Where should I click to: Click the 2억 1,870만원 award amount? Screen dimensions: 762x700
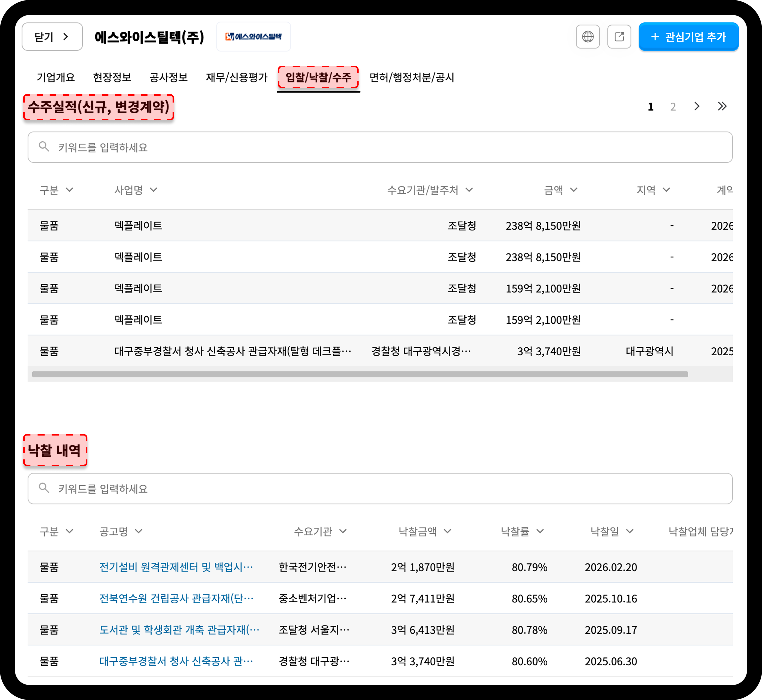point(423,567)
